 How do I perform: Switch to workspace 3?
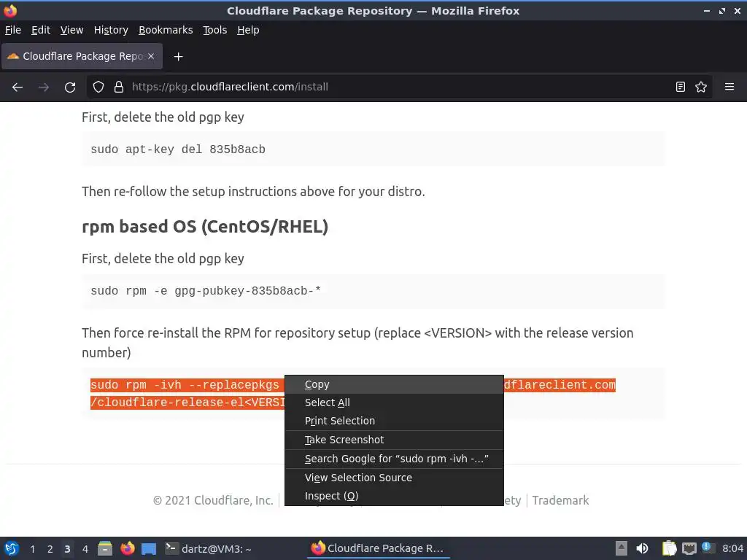pos(67,549)
